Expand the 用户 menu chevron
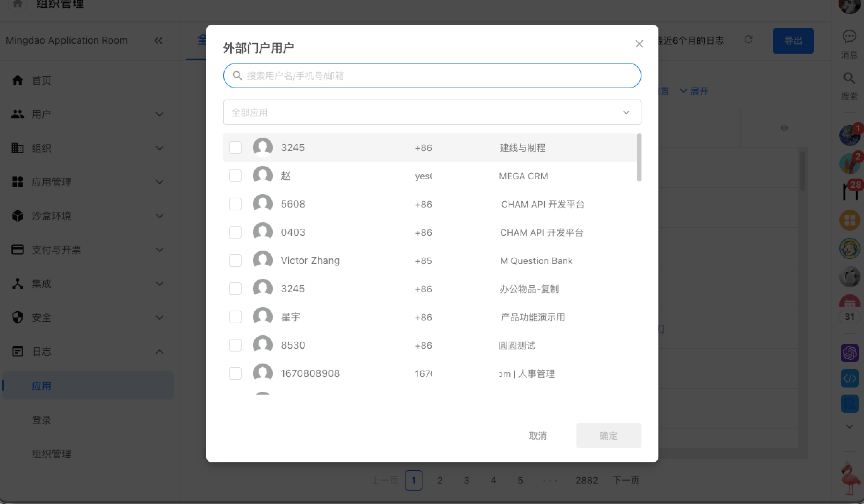864x504 pixels. pyautogui.click(x=160, y=114)
